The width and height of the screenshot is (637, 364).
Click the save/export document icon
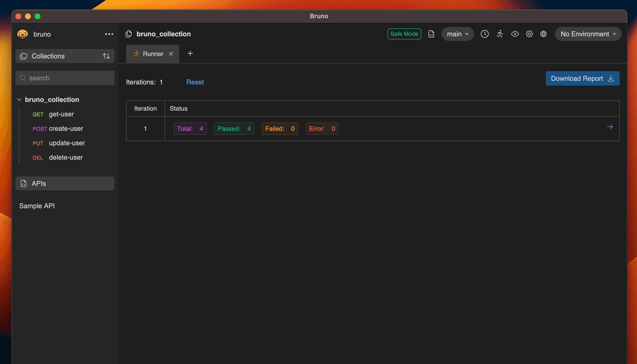click(431, 34)
